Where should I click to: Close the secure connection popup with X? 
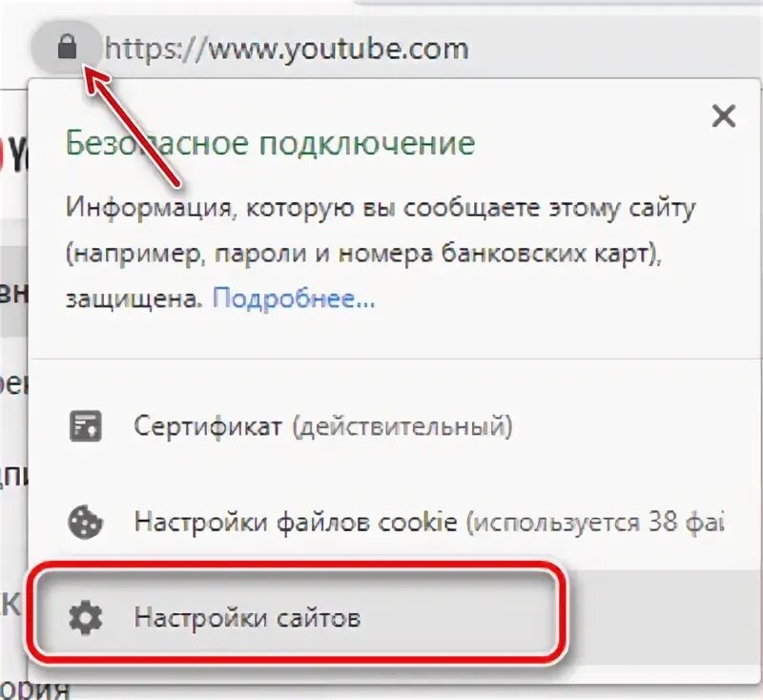(723, 116)
